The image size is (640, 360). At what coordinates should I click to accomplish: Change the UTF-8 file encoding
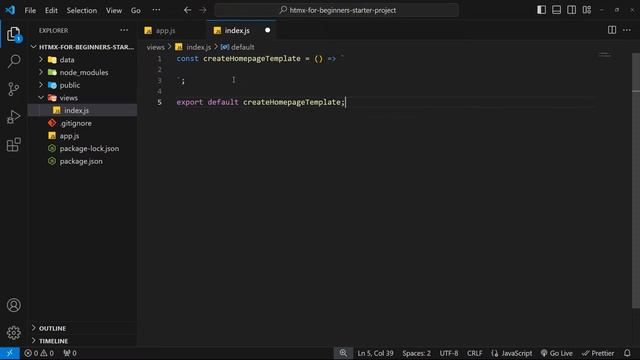449,353
